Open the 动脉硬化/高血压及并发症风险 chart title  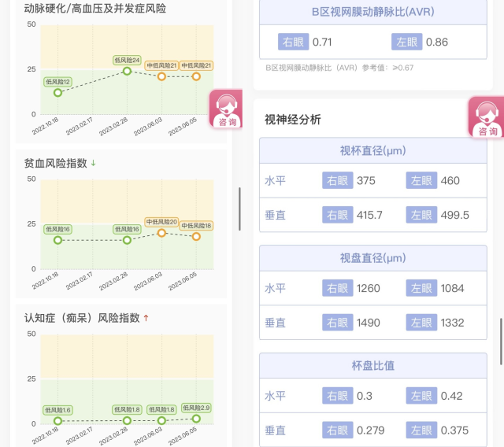coord(95,9)
